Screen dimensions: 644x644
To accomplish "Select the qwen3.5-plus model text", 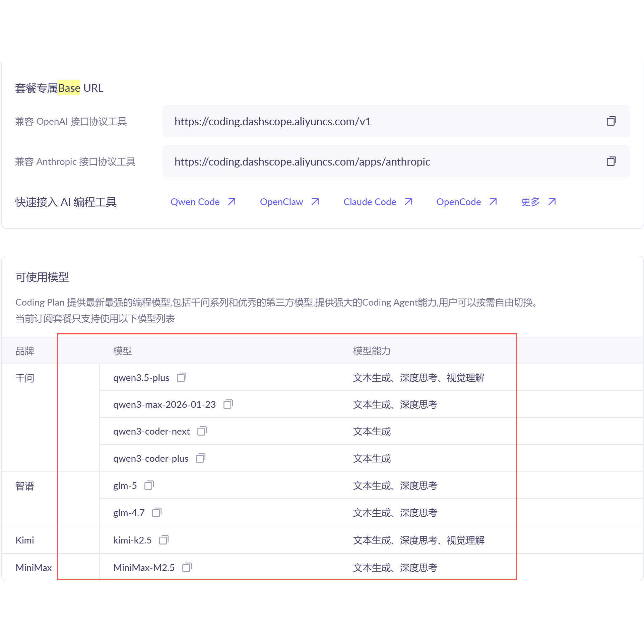I will click(x=141, y=378).
